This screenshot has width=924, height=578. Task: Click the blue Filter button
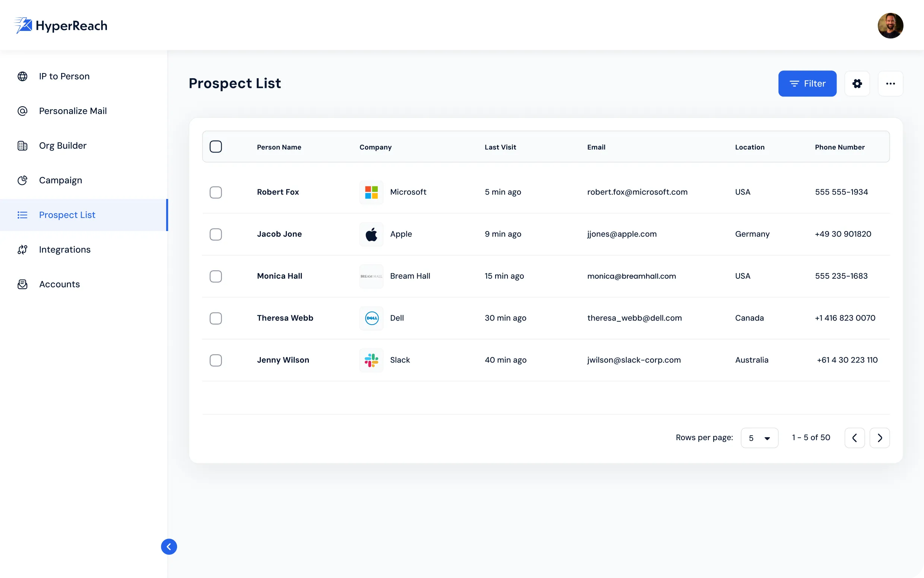(807, 83)
